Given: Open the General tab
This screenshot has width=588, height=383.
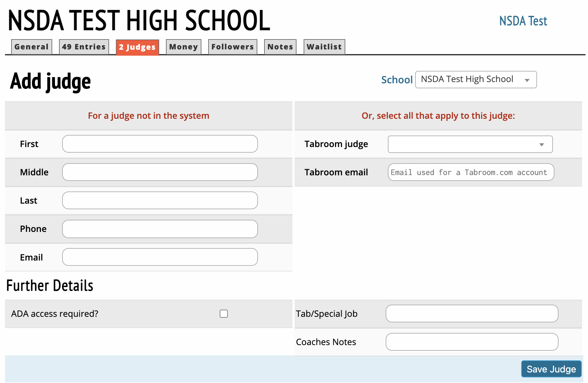Looking at the screenshot, I should (x=31, y=47).
